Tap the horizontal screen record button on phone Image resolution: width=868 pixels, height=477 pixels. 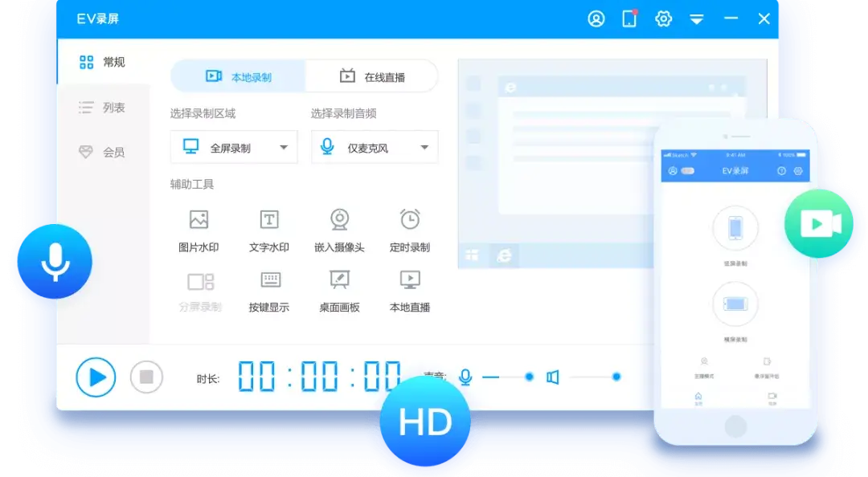click(735, 304)
